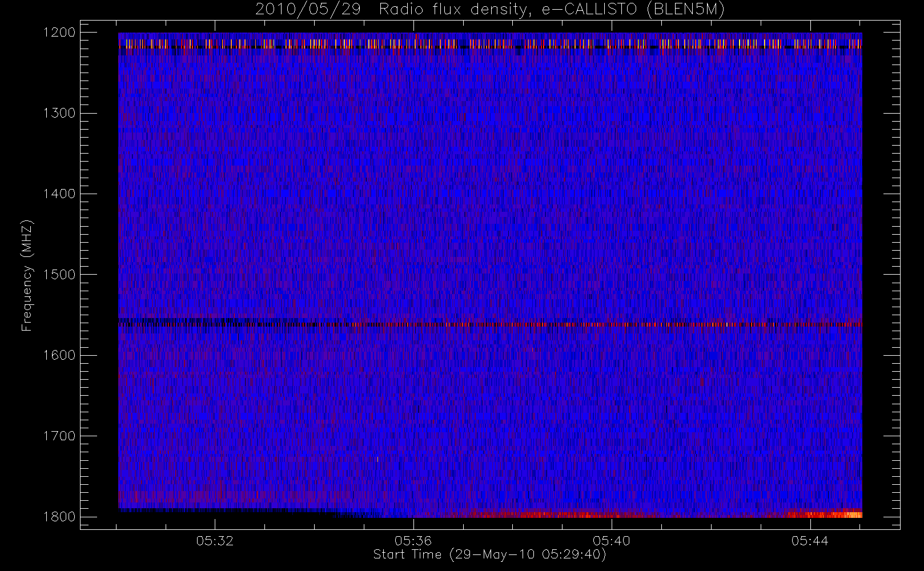
Task: Click the 05:40 time tick label
Action: click(611, 541)
